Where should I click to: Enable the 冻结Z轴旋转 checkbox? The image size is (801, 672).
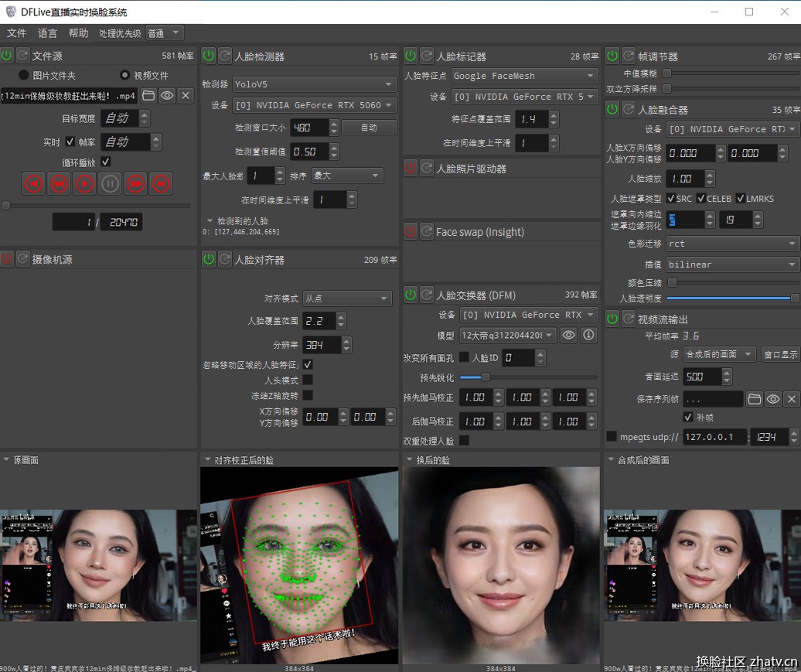(x=308, y=395)
